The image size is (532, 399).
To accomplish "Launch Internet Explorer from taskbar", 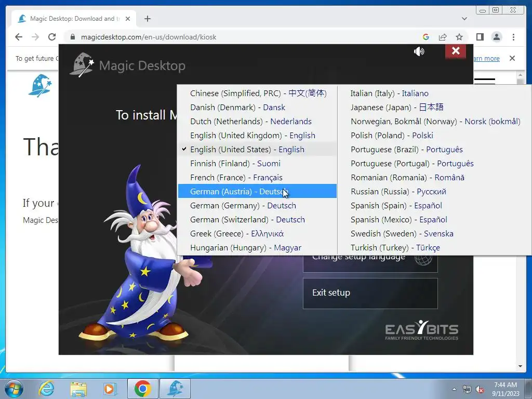I will [x=46, y=389].
